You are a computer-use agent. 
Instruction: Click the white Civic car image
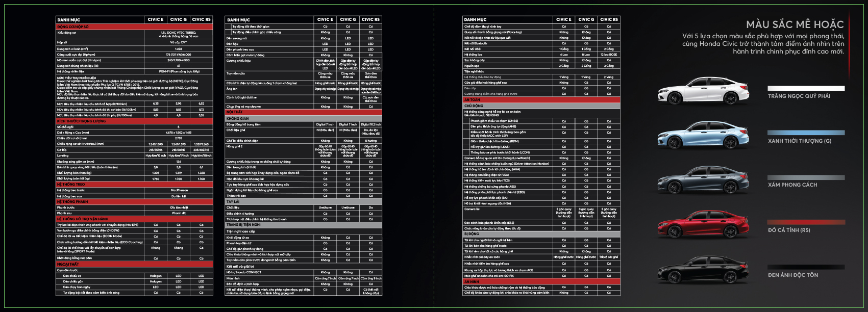click(x=703, y=92)
